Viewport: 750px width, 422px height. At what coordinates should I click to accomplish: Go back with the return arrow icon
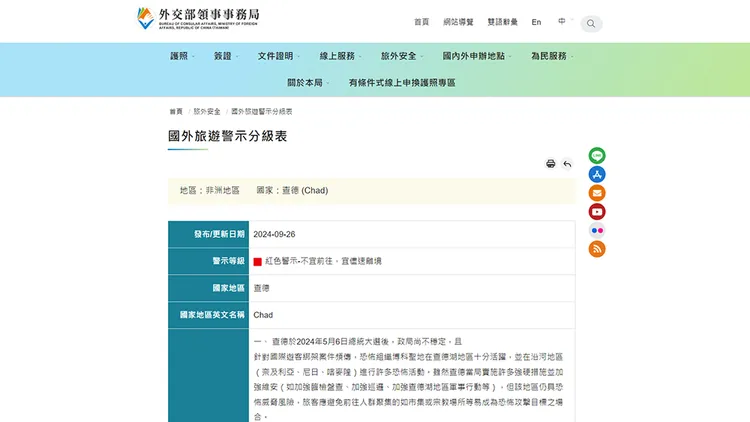coord(567,164)
